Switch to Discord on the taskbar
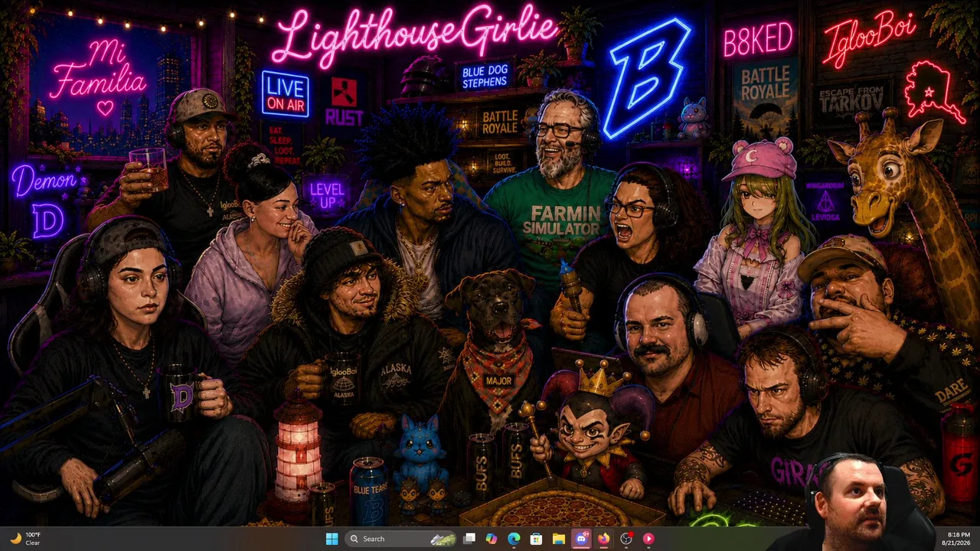The image size is (980, 551). [581, 539]
